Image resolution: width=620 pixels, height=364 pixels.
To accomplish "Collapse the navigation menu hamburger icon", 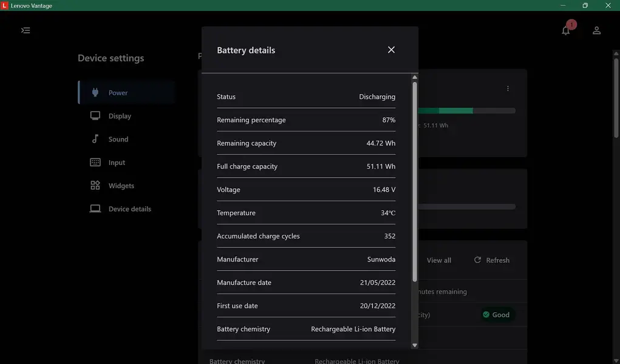I will point(26,30).
